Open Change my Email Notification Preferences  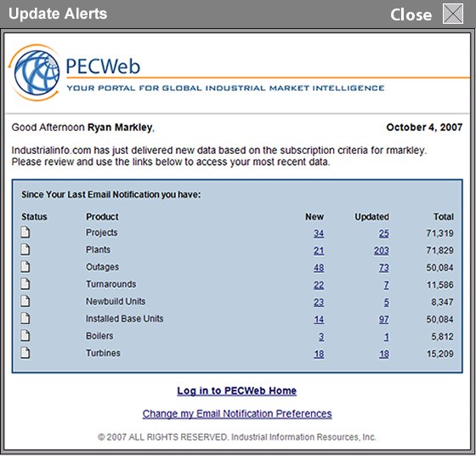[237, 413]
